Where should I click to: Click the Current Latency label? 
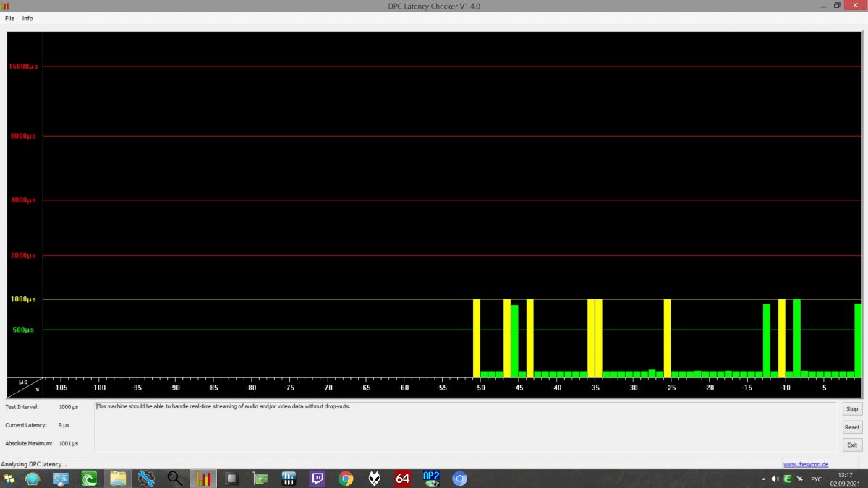(x=26, y=425)
